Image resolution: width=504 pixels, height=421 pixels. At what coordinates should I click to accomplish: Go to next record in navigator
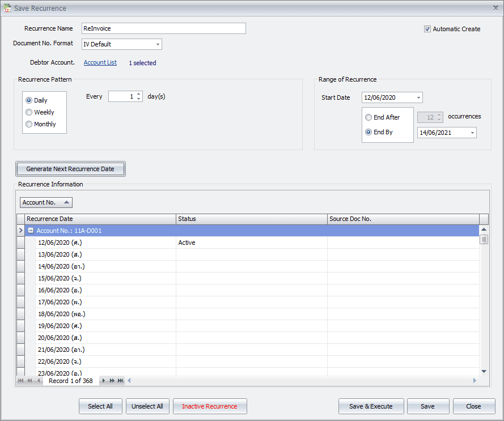pyautogui.click(x=103, y=381)
